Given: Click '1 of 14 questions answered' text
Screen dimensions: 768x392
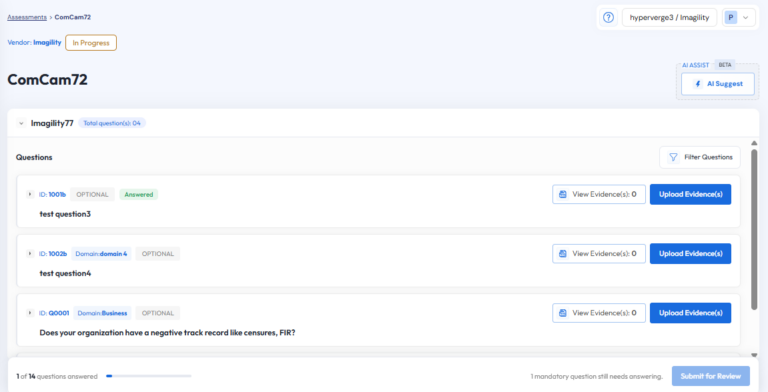Looking at the screenshot, I should pyautogui.click(x=57, y=376).
